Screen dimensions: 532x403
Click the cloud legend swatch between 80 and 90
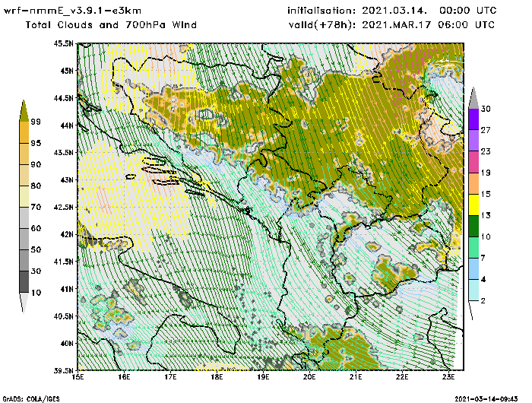tap(24, 175)
